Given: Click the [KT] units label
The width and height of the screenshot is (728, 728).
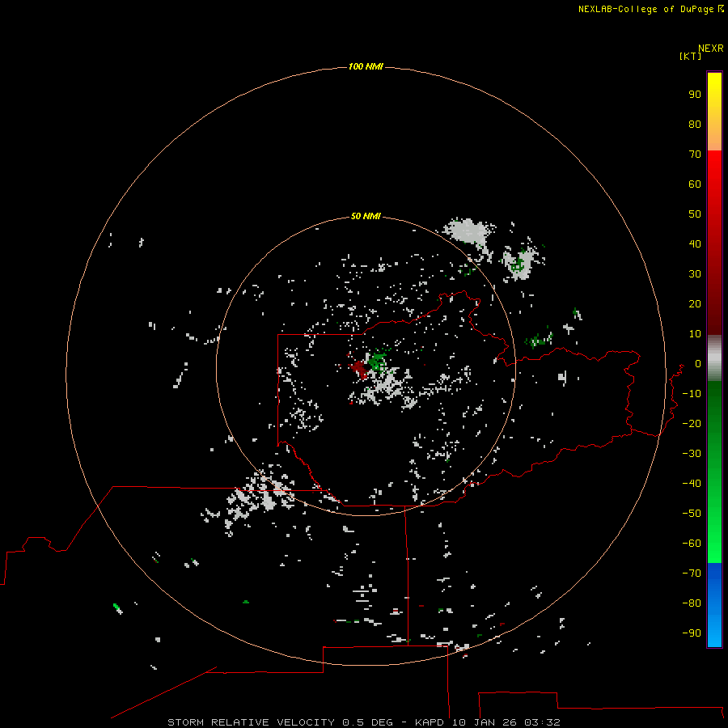Looking at the screenshot, I should pos(690,56).
